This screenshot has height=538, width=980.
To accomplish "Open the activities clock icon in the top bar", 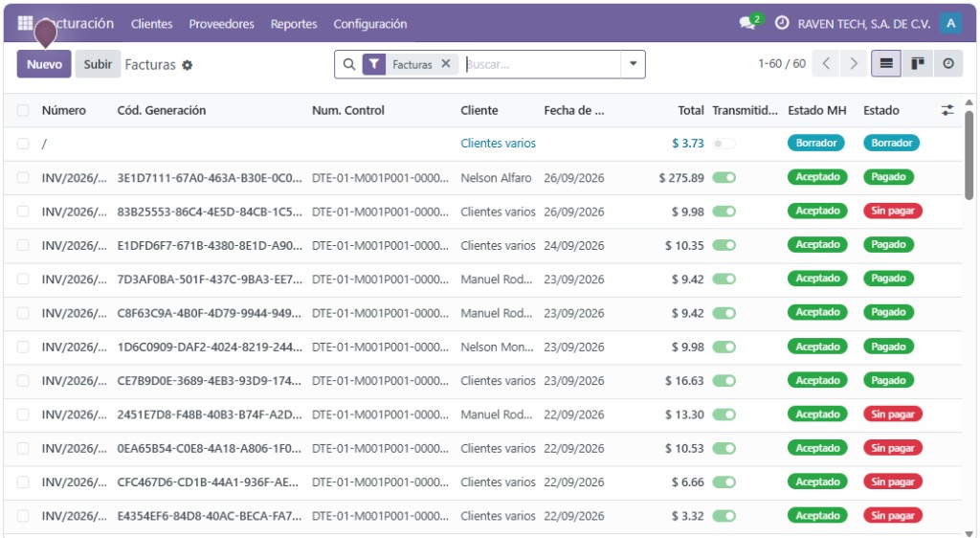I will [x=781, y=23].
